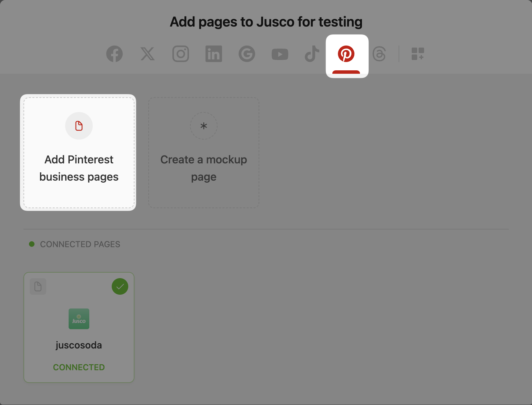Click the asterisk icon in mockup card
The width and height of the screenshot is (532, 405).
(x=204, y=126)
